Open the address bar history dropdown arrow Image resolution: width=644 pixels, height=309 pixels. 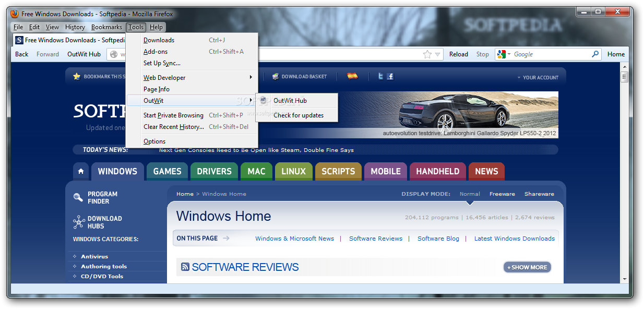pos(438,54)
